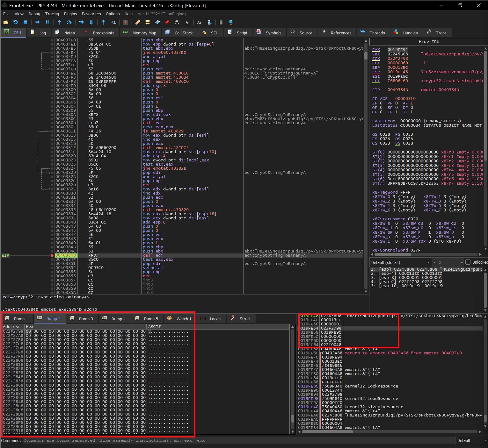Click the Step Into icon
This screenshot has height=448, width=488.
point(59,22)
